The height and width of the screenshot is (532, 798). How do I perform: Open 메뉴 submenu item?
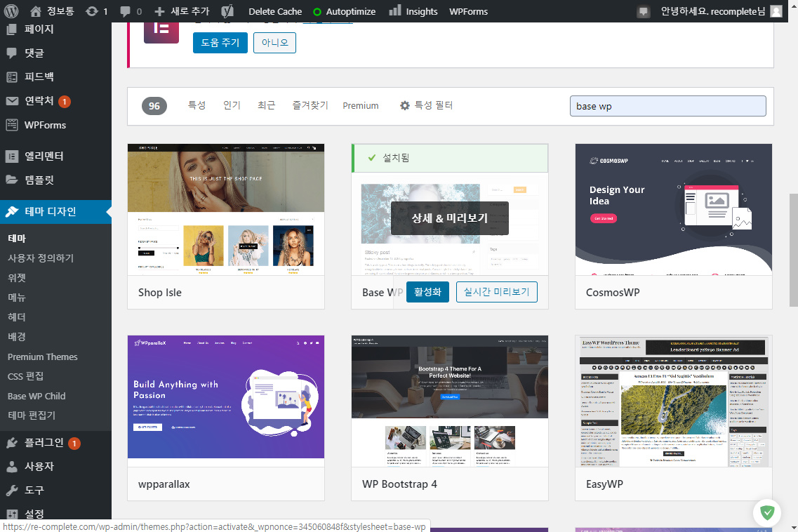click(17, 298)
